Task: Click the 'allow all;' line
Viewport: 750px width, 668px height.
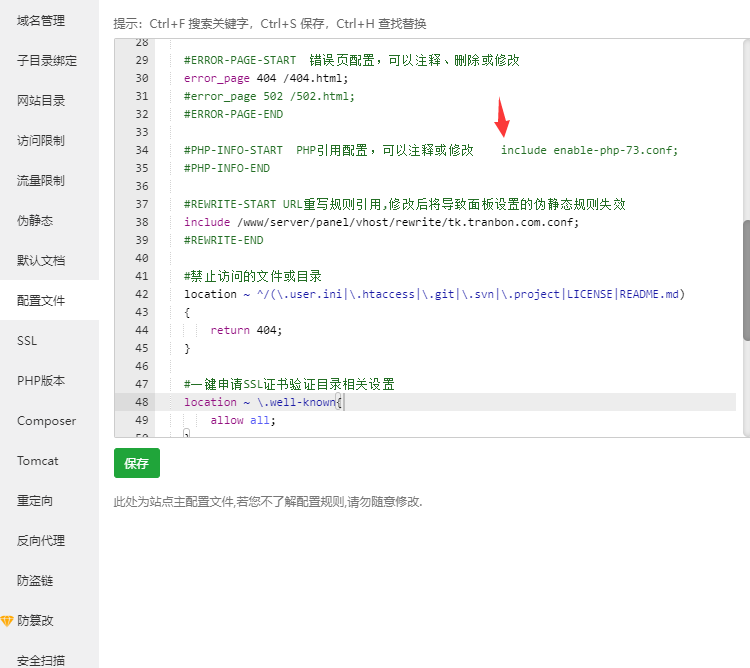Action: (x=243, y=420)
